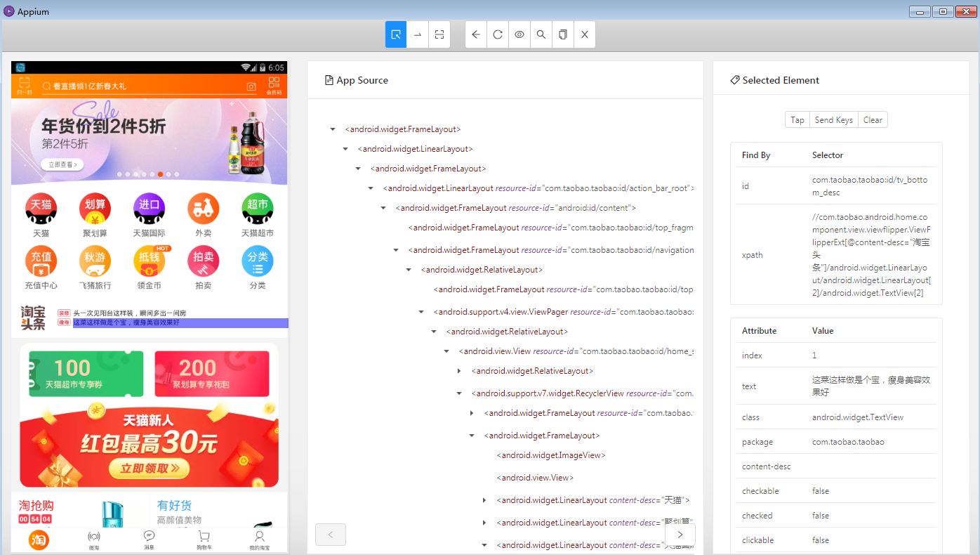Collapse the root android.widget.FrameLayout node
The width and height of the screenshot is (980, 555).
tap(333, 129)
